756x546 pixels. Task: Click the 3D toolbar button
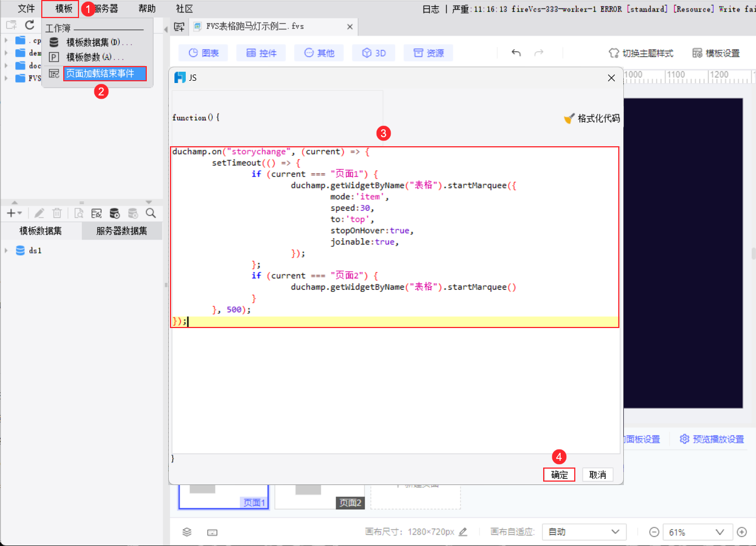[374, 53]
